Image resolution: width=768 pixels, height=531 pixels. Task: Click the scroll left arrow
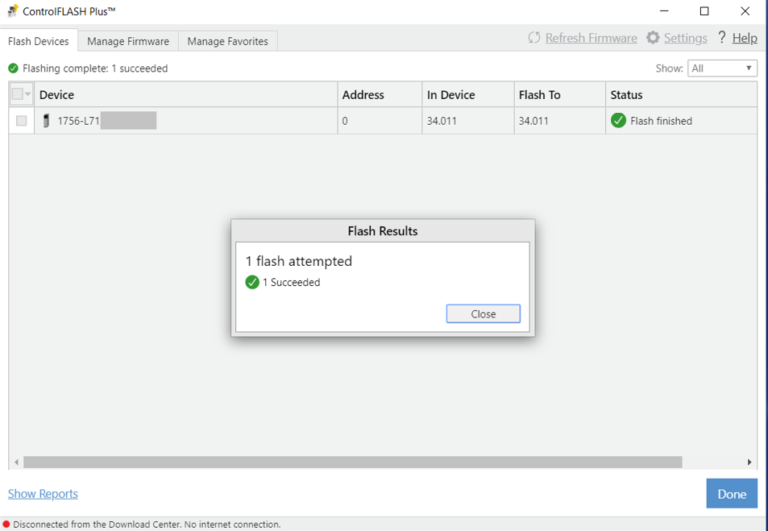coord(17,462)
